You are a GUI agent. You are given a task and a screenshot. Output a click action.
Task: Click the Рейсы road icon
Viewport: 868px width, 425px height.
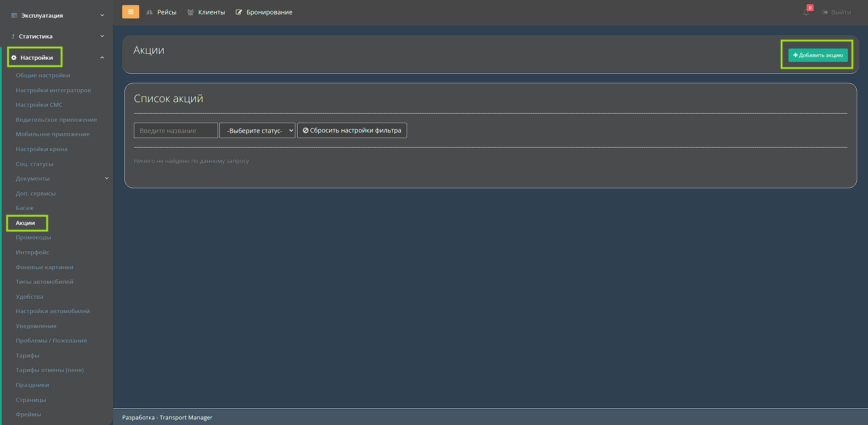[x=150, y=12]
